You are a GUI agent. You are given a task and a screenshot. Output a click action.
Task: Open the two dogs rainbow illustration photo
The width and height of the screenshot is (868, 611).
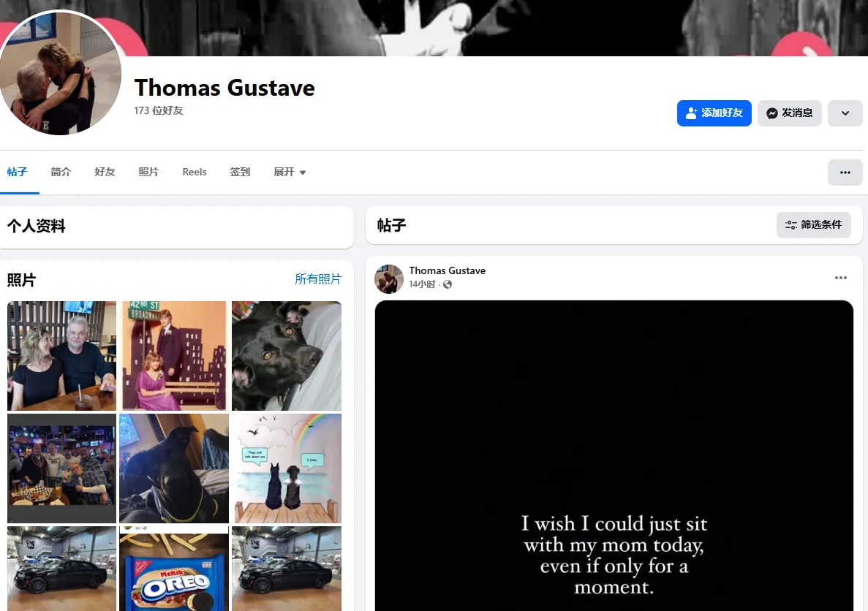pyautogui.click(x=286, y=468)
